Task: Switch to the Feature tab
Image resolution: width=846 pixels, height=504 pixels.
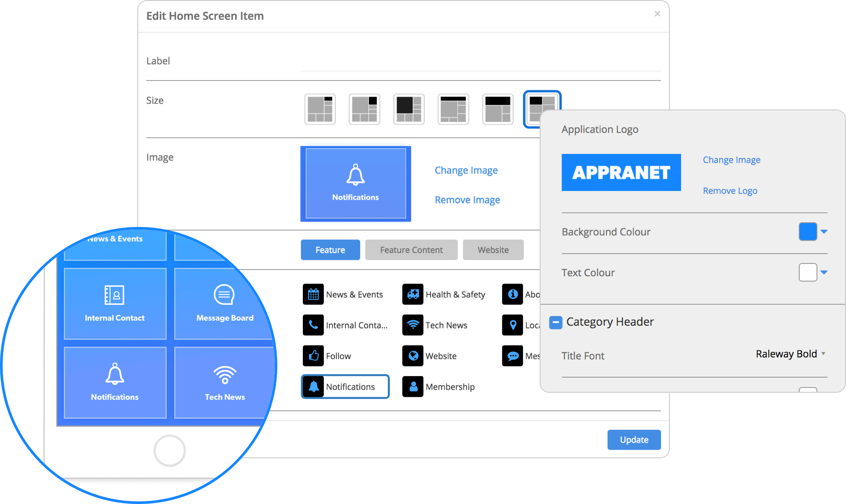Action: [330, 250]
